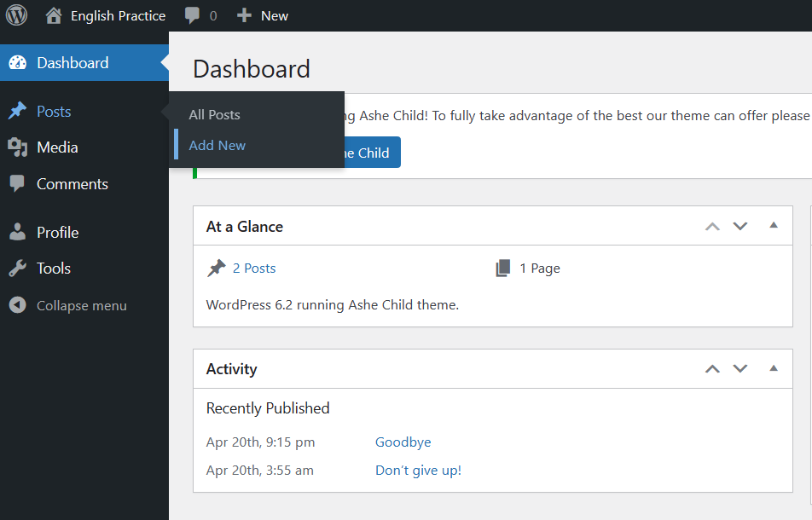
Task: Choose Add New in Posts submenu
Action: coord(217,145)
